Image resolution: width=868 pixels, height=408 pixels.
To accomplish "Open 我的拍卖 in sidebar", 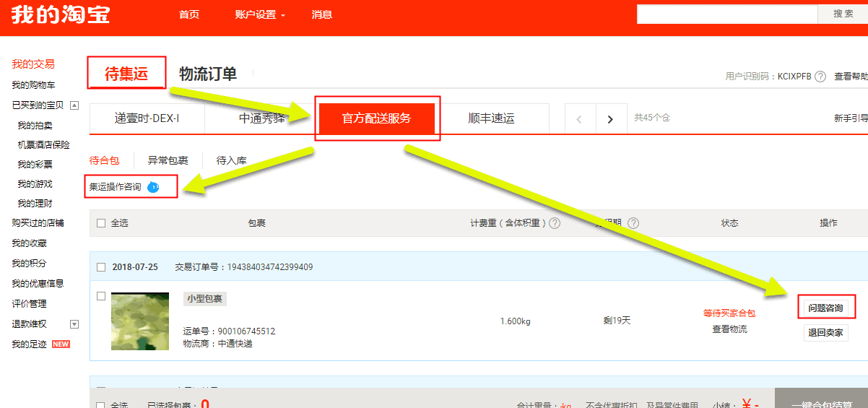I will pyautogui.click(x=35, y=126).
